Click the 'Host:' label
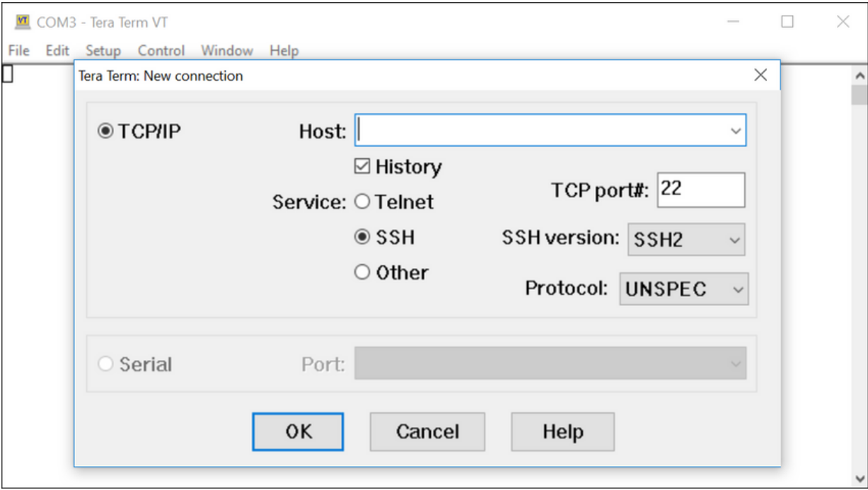Image resolution: width=868 pixels, height=490 pixels. coord(323,132)
